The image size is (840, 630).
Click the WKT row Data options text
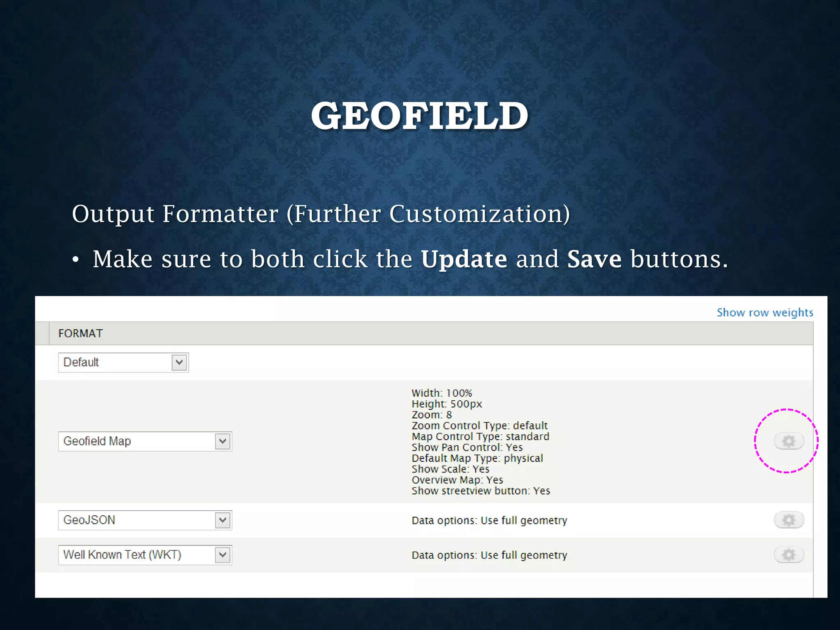[489, 555]
